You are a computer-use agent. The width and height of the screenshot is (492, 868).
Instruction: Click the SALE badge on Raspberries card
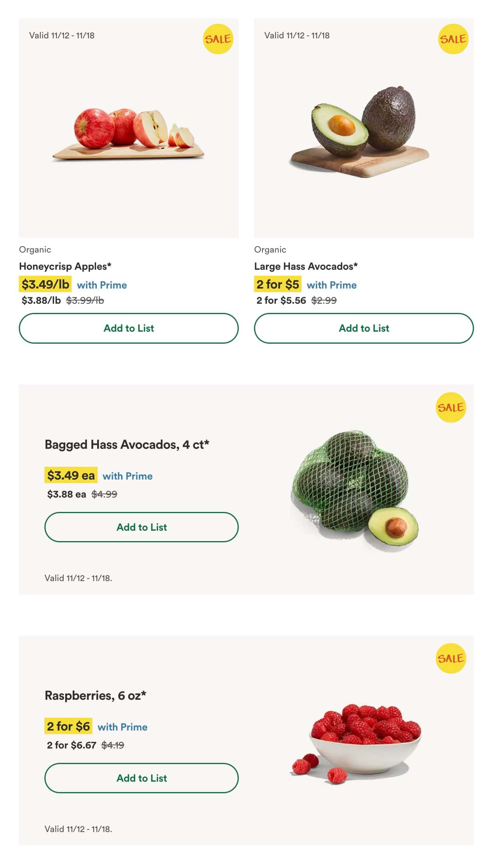coord(450,658)
